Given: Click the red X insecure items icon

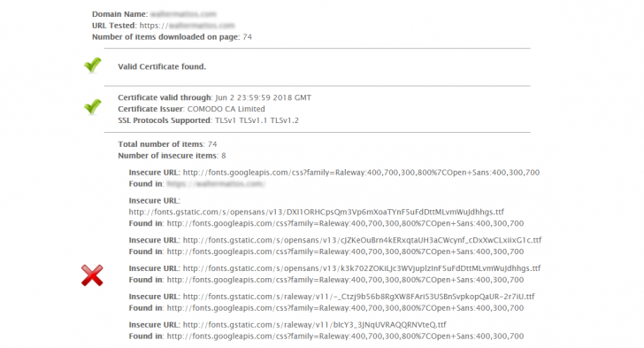Looking at the screenshot, I should pyautogui.click(x=92, y=275).
